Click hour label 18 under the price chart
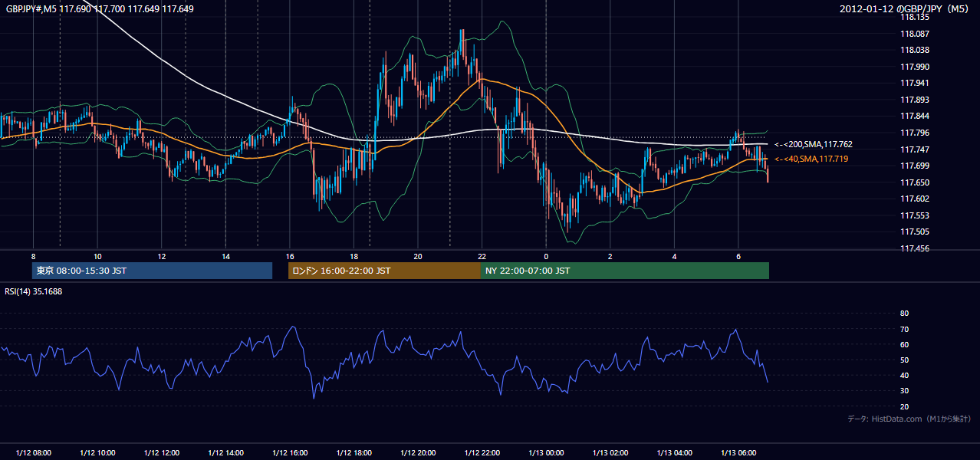This screenshot has width=980, height=460. (x=354, y=256)
